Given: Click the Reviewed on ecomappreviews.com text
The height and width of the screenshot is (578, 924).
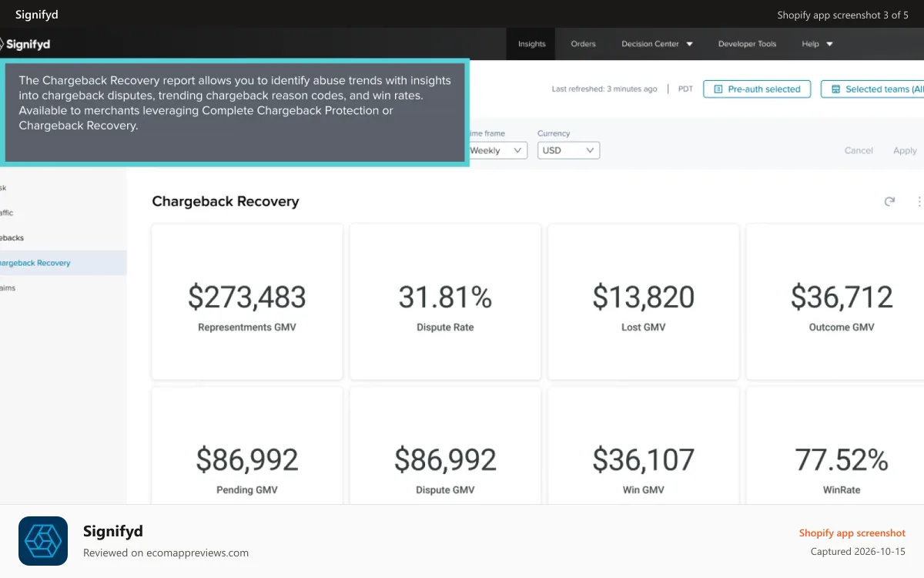Looking at the screenshot, I should [x=166, y=553].
